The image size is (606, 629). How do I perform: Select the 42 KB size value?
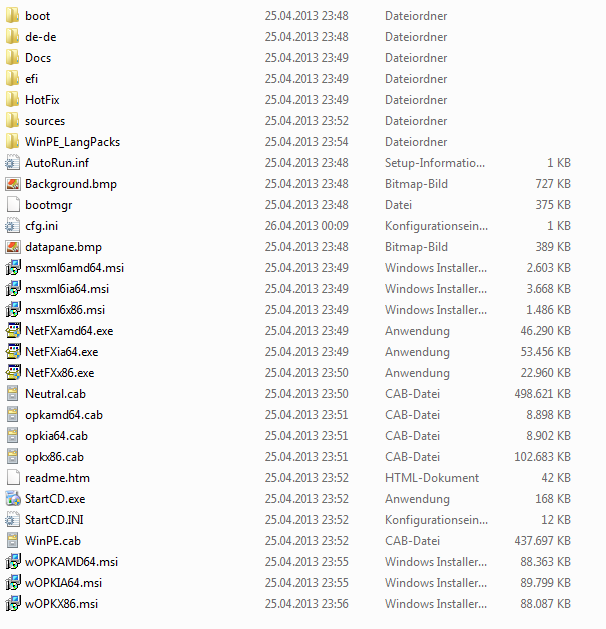click(556, 477)
